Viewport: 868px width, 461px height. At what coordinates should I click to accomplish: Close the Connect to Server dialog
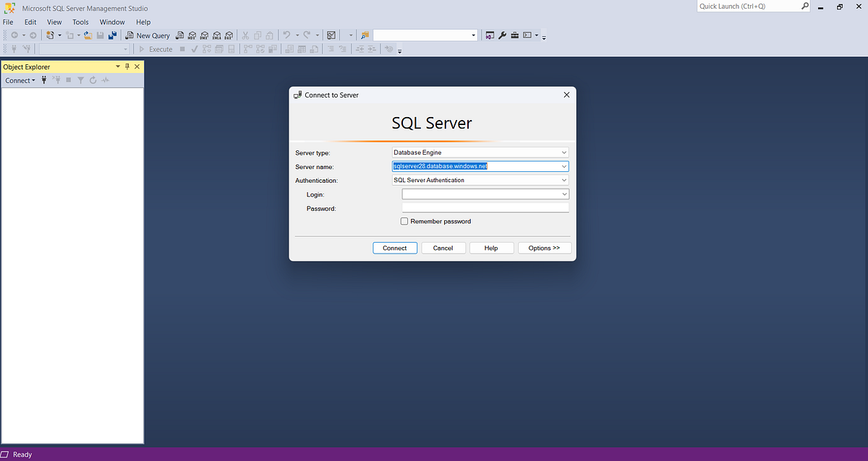pos(566,95)
